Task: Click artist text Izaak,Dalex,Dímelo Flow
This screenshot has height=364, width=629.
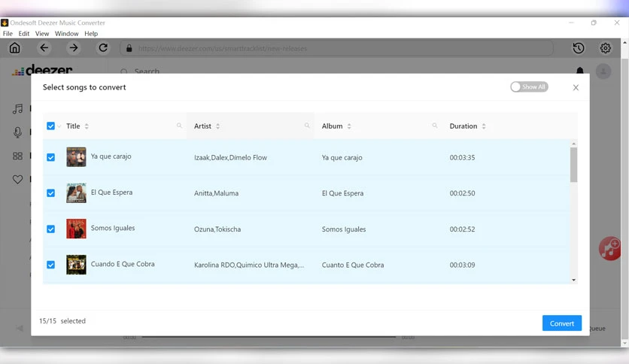Action: tap(230, 157)
